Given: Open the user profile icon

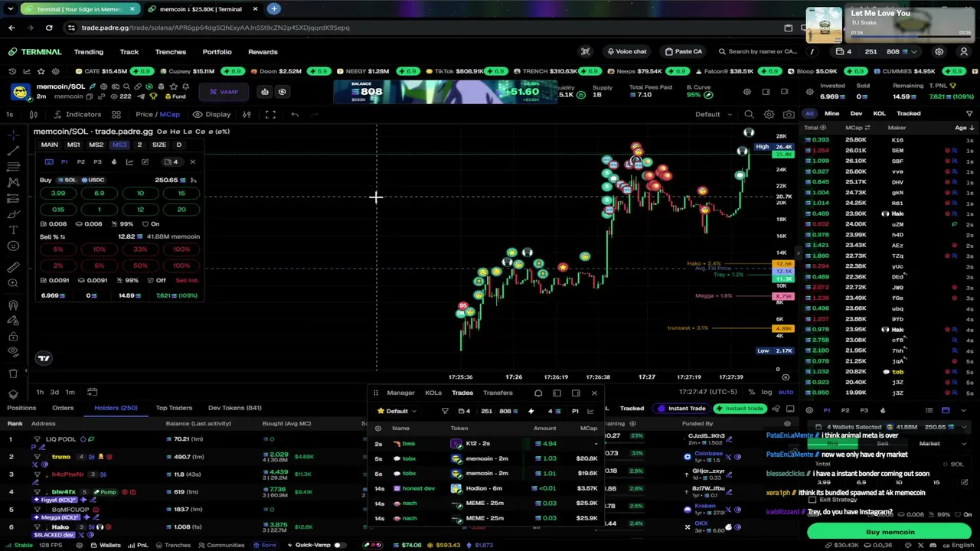Looking at the screenshot, I should point(964,52).
